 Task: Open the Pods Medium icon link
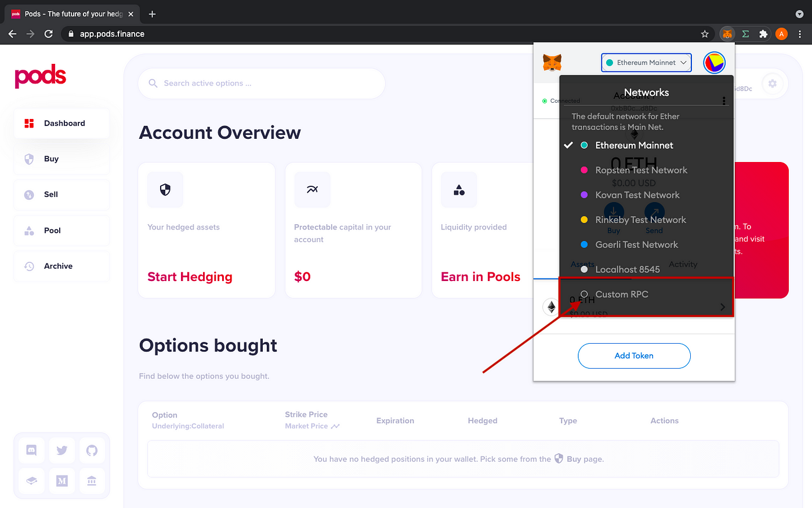pos(62,481)
